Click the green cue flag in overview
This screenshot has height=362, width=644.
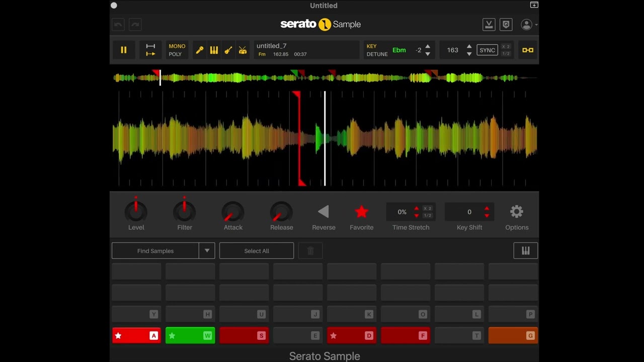tap(294, 73)
